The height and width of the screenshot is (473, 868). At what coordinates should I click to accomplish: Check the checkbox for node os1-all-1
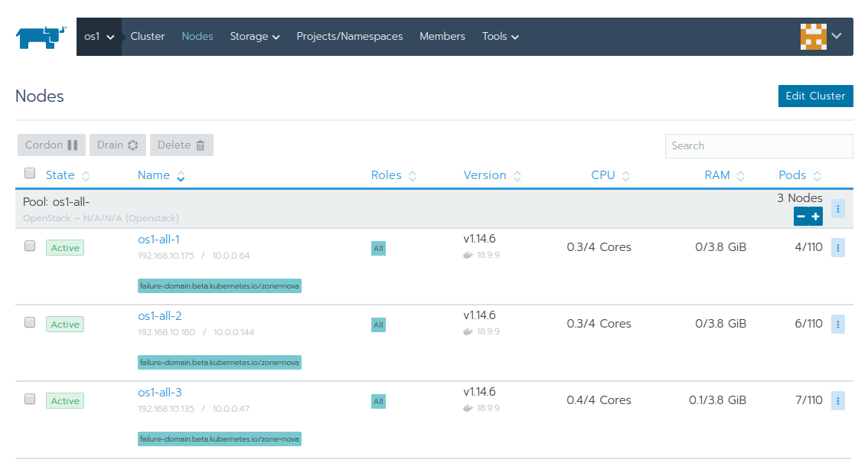[30, 246]
